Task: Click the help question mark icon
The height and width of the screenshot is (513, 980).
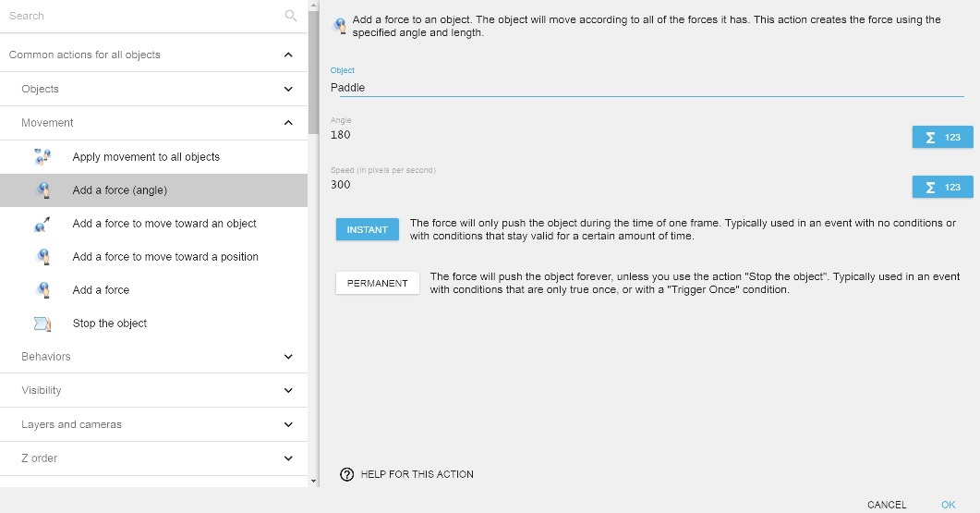Action: click(x=347, y=474)
